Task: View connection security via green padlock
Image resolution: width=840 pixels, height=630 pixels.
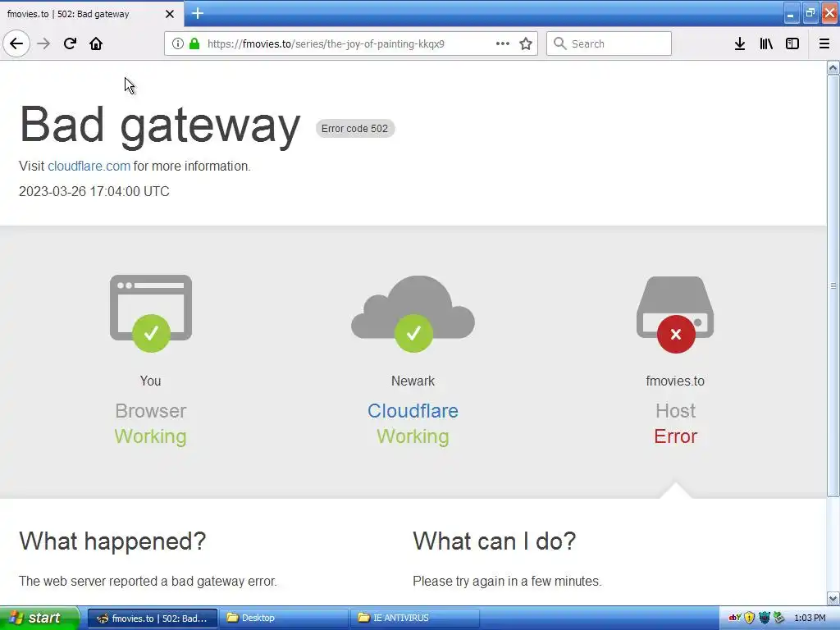Action: (x=194, y=44)
